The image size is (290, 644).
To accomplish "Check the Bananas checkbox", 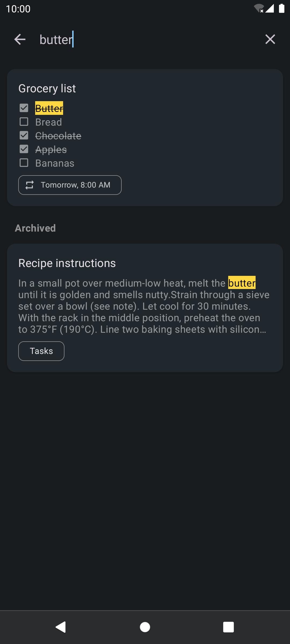I will pyautogui.click(x=24, y=163).
